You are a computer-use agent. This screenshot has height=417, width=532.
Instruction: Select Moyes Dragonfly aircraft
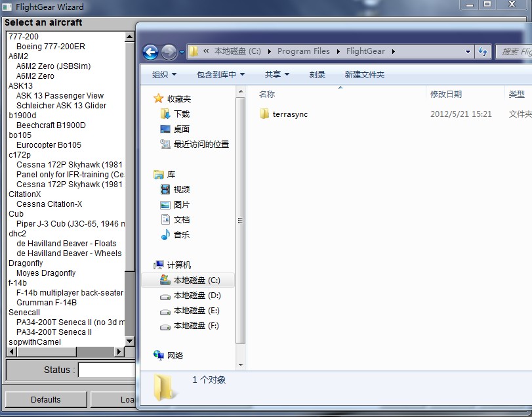pyautogui.click(x=46, y=273)
